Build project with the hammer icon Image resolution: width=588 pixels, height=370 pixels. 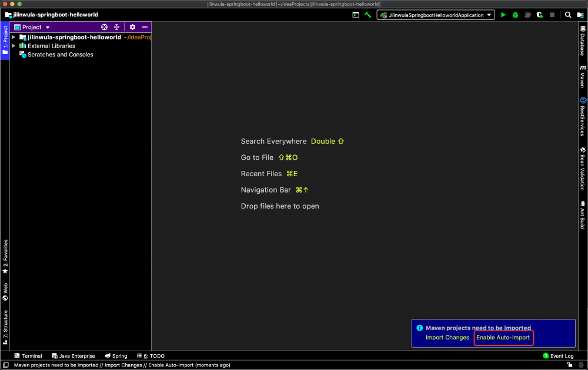click(x=368, y=15)
